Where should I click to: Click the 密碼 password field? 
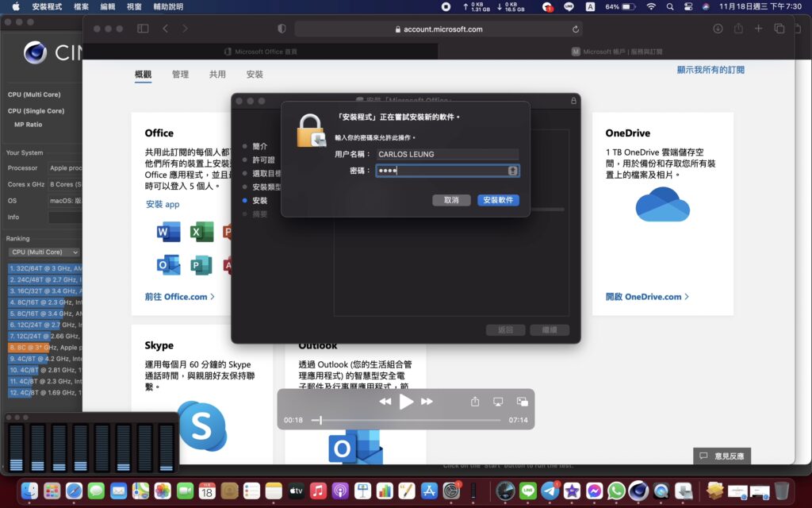[447, 171]
